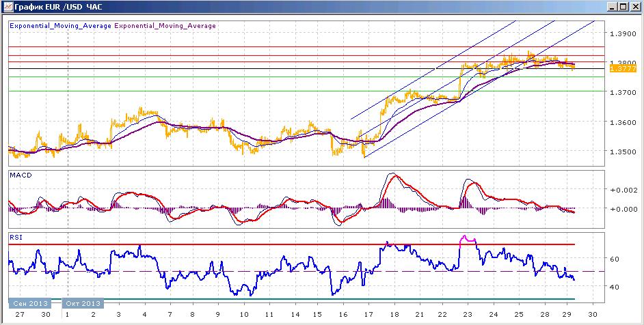
Task: Click date 23 on the time axis
Action: click(x=468, y=314)
